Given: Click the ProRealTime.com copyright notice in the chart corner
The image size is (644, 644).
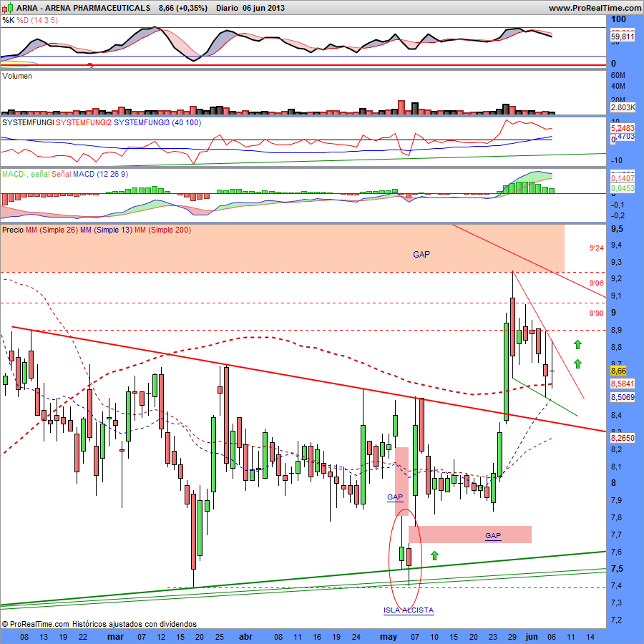Looking at the screenshot, I should tap(99, 624).
